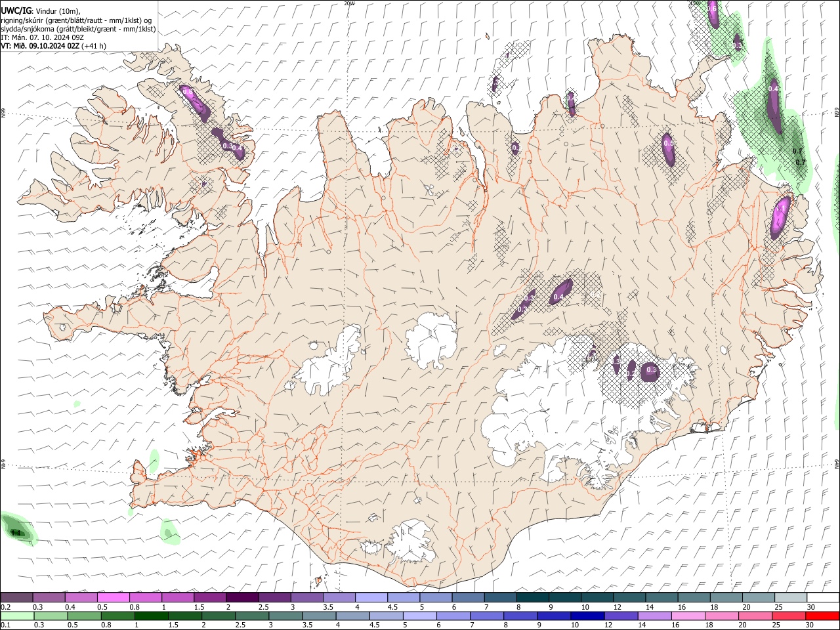Pick the pale green 0.1 swatch in lower rain legend row
Image resolution: width=840 pixels, height=630 pixels.
[x=17, y=616]
